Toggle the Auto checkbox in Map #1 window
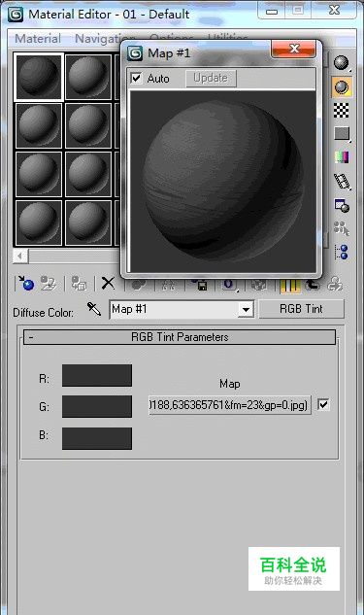364x615 pixels. pyautogui.click(x=136, y=78)
